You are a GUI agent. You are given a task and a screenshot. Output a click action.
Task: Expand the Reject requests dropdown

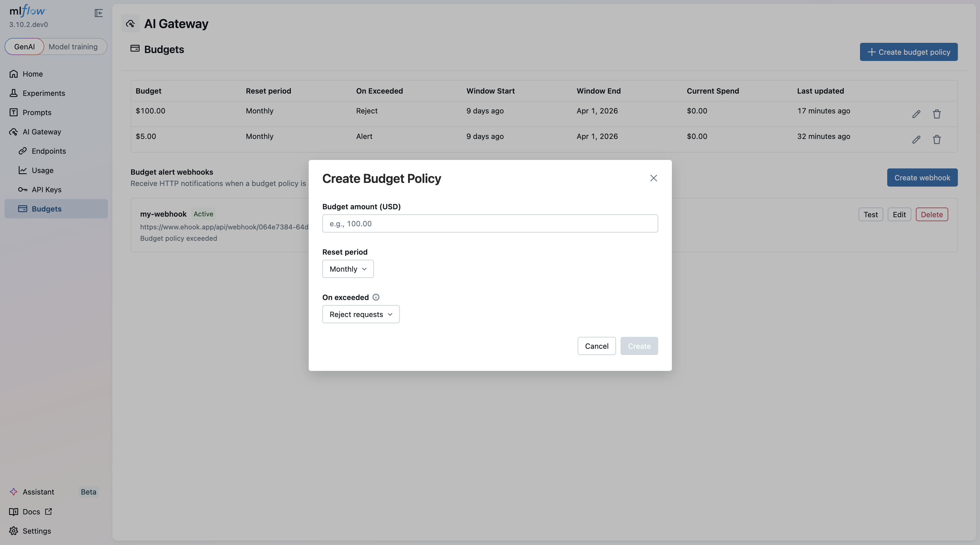[360, 314]
